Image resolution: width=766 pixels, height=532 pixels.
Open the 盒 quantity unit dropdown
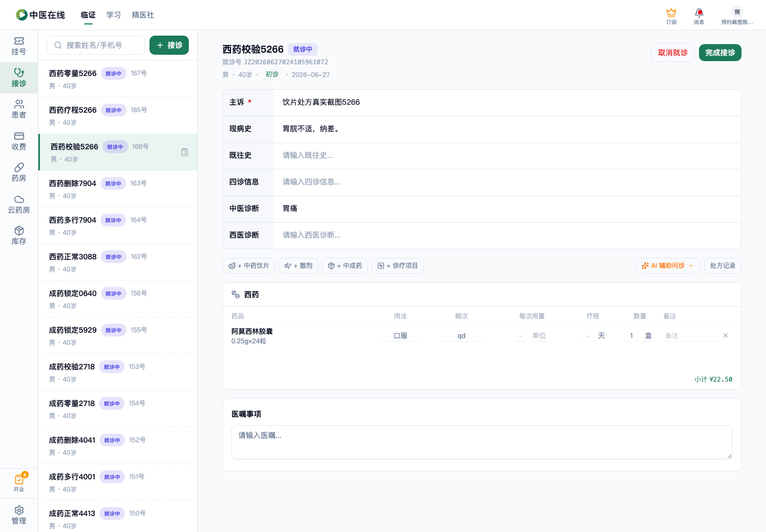648,336
